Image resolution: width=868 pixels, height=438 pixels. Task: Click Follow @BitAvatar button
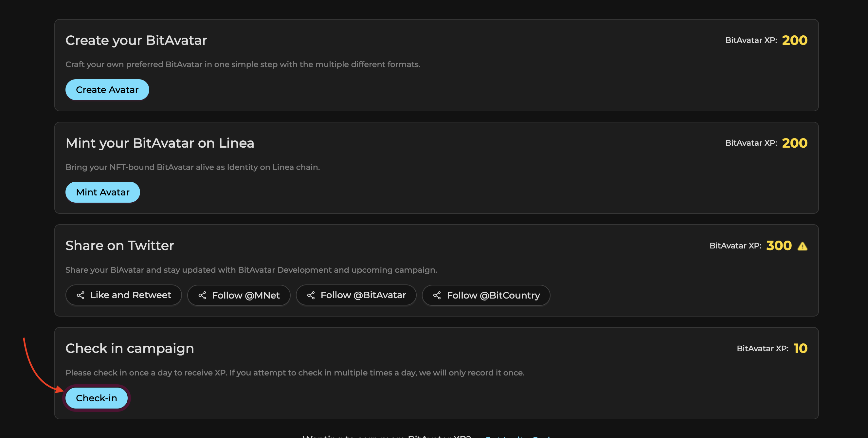356,295
